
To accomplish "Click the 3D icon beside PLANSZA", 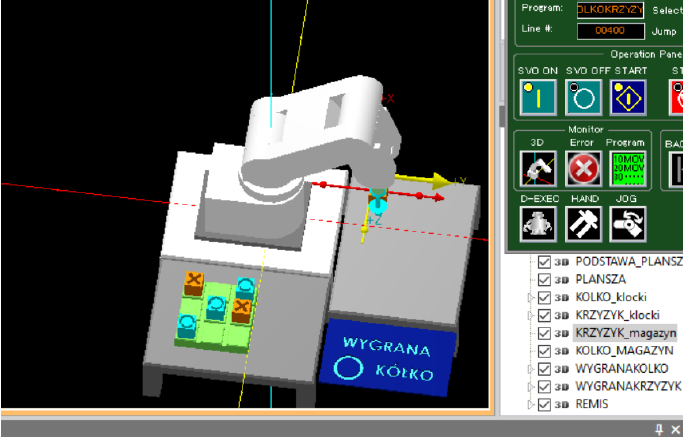I will pos(561,280).
